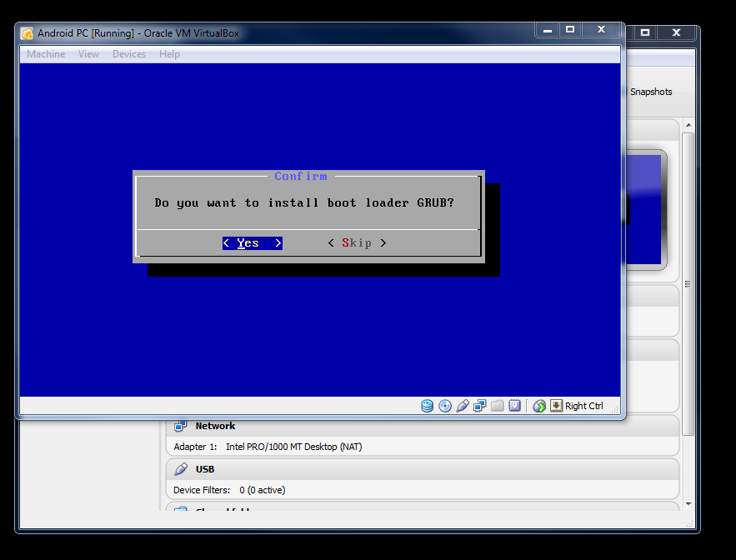Click the optical disc status icon
736x560 pixels.
click(x=445, y=406)
